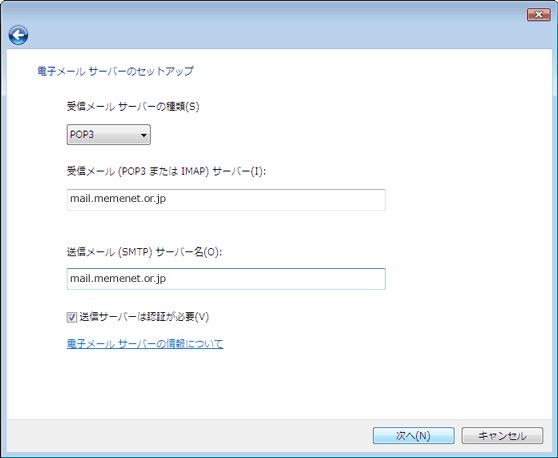Viewport: 558px width, 458px height.
Task: Place cursor in outgoing mail.memenet.or.jp text
Action: tap(118, 278)
